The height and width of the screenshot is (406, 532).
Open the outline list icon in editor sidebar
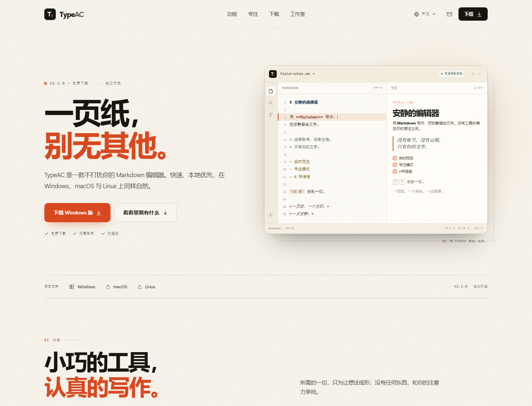(271, 115)
